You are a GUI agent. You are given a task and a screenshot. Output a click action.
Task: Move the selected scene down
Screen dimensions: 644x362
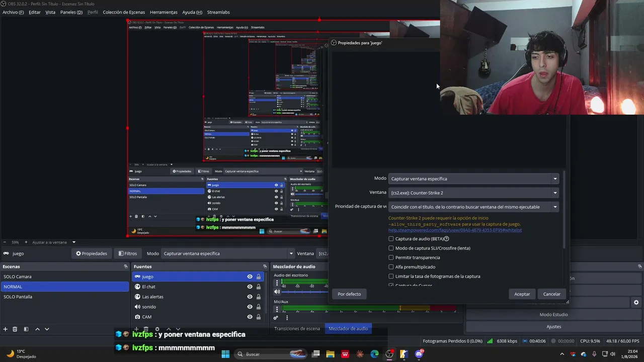(x=47, y=329)
